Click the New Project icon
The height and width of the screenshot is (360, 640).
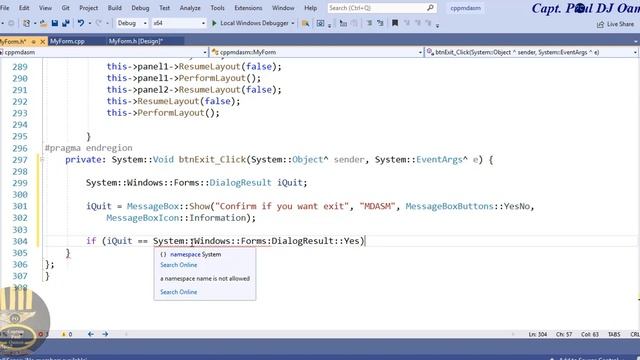27,23
